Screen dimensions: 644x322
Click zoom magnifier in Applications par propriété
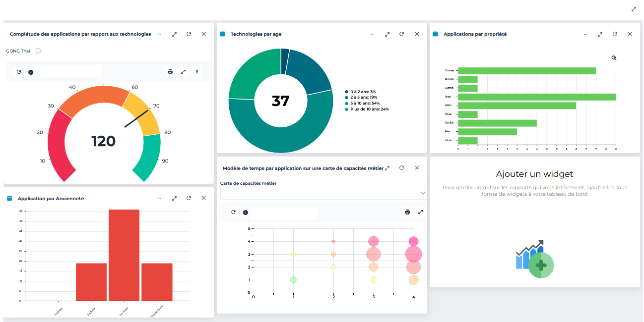(x=614, y=58)
